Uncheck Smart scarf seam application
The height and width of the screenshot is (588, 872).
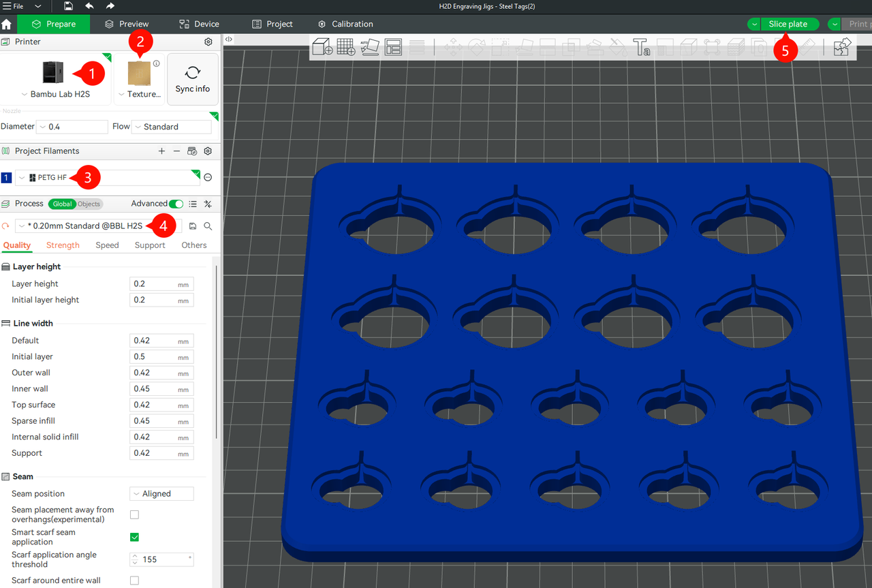pos(134,537)
